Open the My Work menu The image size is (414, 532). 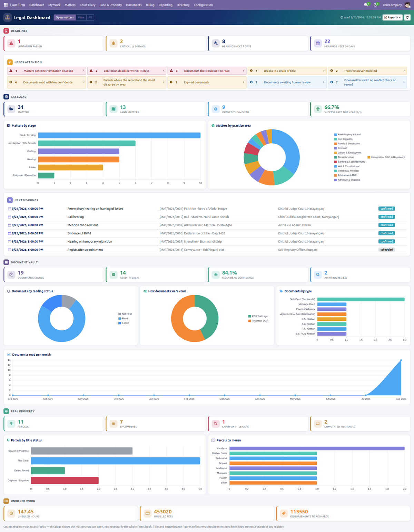click(55, 5)
